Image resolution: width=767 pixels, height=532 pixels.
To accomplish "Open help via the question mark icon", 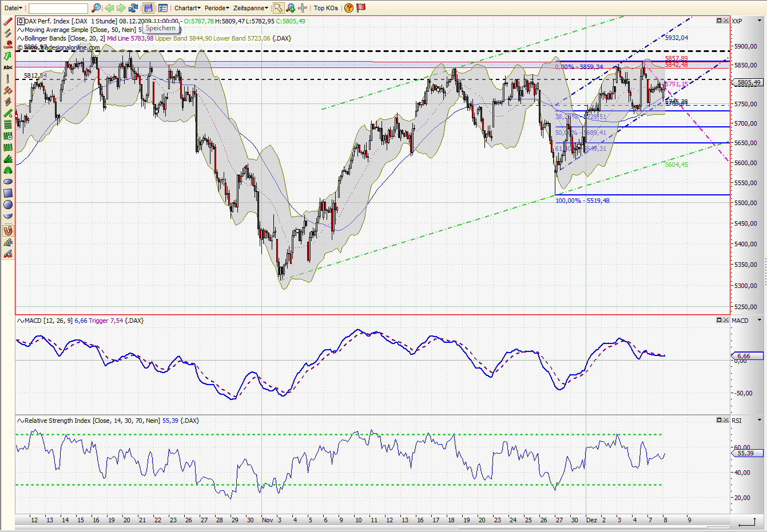I will pos(348,7).
